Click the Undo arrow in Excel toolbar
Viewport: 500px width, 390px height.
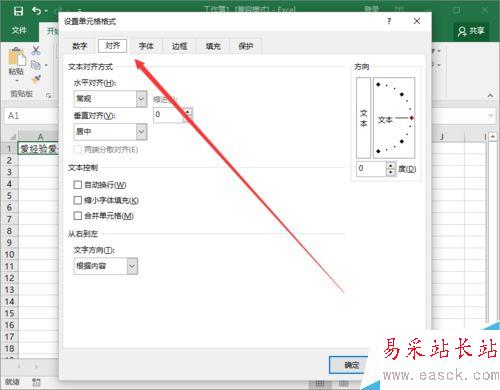tap(37, 11)
